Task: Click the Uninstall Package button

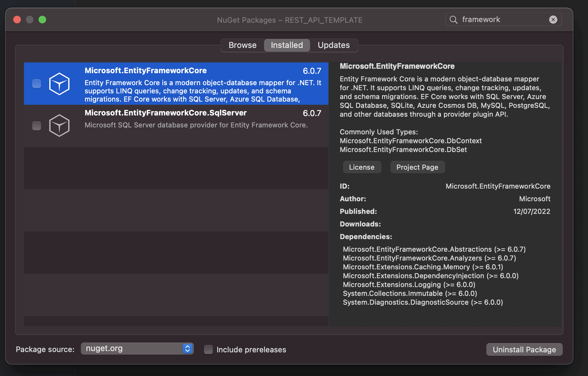Action: coord(524,350)
